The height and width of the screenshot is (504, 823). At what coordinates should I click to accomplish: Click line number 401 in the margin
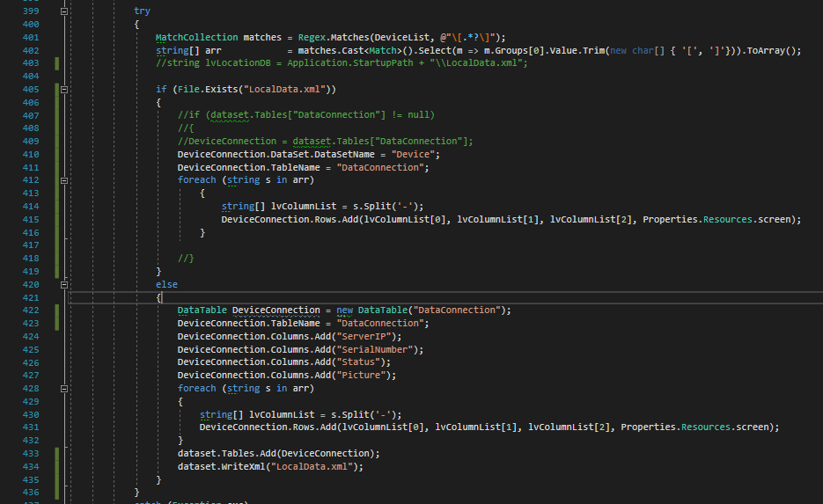(31, 37)
